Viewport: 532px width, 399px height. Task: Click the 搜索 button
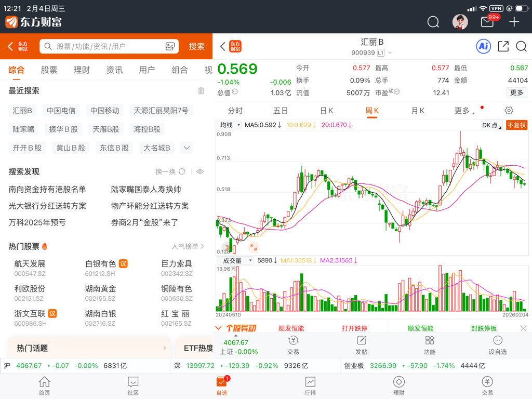tap(196, 46)
